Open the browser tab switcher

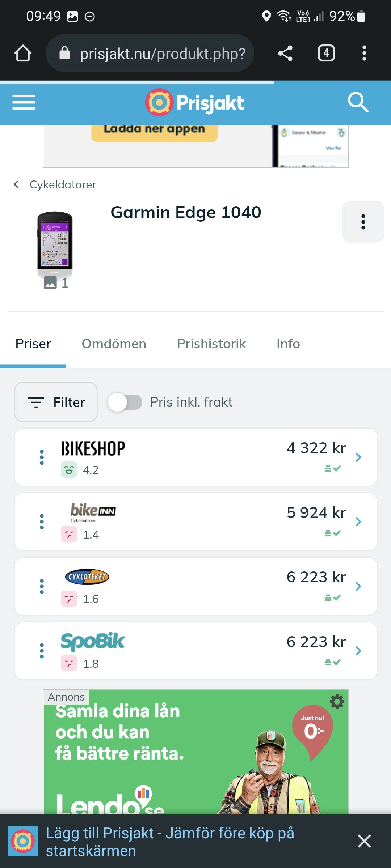click(326, 53)
